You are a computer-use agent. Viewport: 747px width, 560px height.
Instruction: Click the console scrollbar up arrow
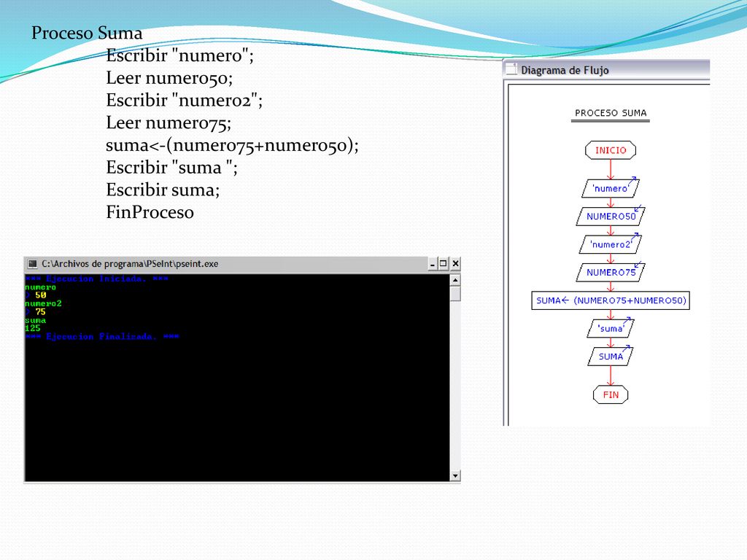(455, 280)
